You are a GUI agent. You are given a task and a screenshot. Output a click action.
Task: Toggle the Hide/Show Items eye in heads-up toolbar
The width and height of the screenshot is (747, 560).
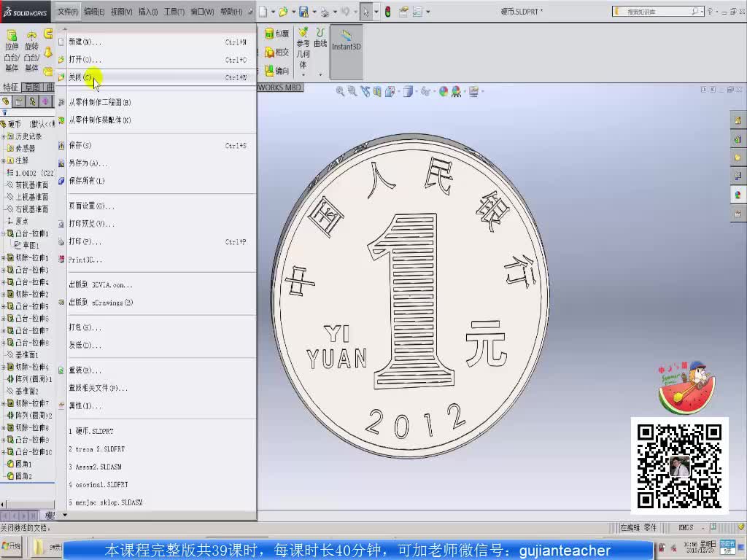coord(426,92)
